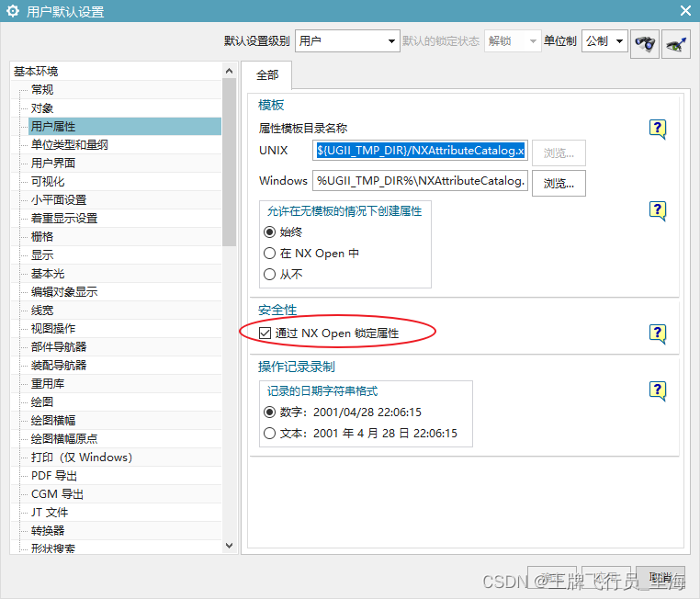Select 部件导航器 in the settings tree
The height and width of the screenshot is (599, 700).
59,346
